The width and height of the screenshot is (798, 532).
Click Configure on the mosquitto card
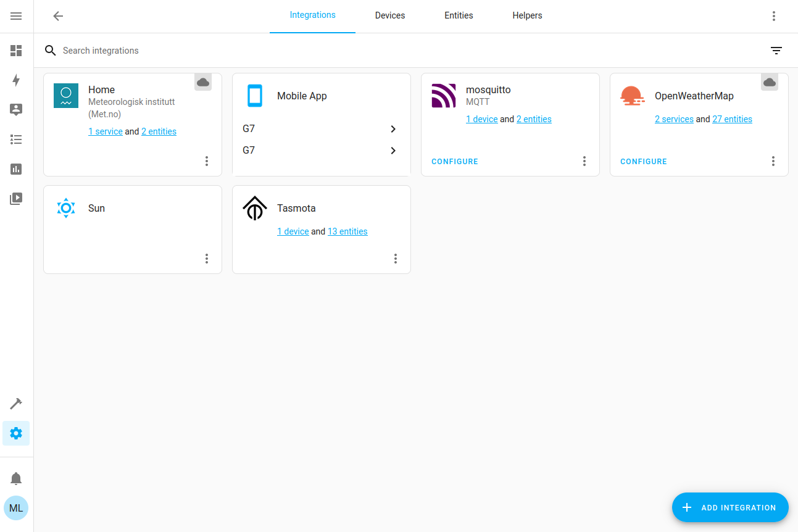tap(455, 162)
